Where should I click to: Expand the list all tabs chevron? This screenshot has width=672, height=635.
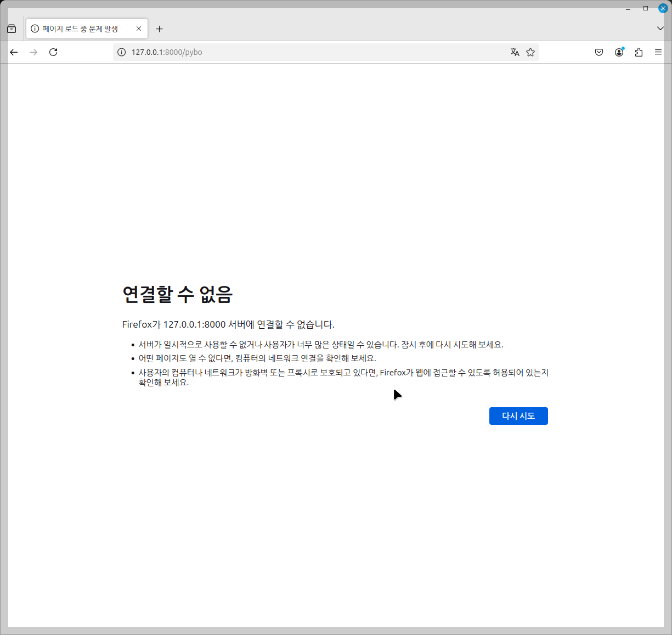click(x=660, y=29)
